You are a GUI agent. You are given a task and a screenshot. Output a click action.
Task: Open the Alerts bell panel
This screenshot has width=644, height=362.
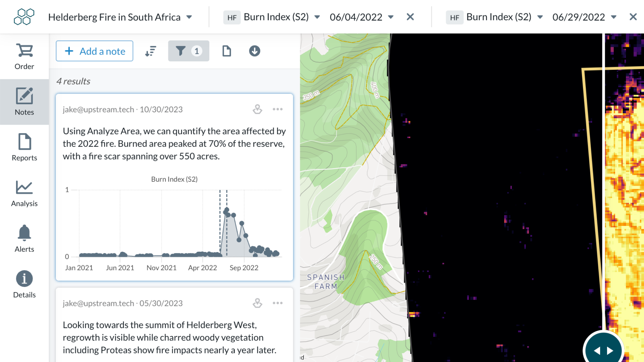point(24,239)
